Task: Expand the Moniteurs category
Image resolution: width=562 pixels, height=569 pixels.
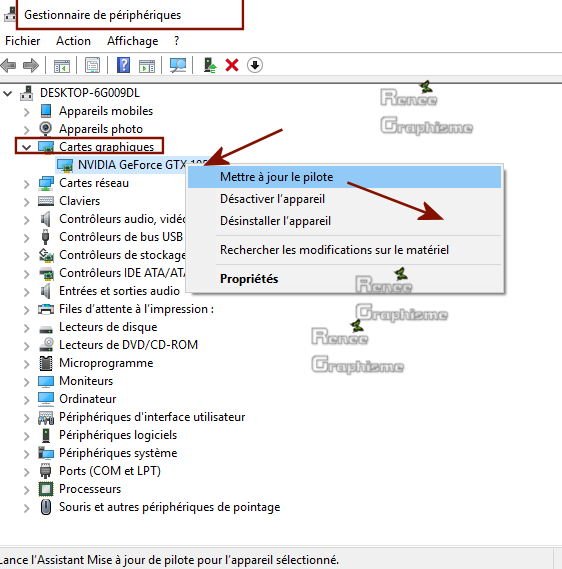Action: [26, 382]
